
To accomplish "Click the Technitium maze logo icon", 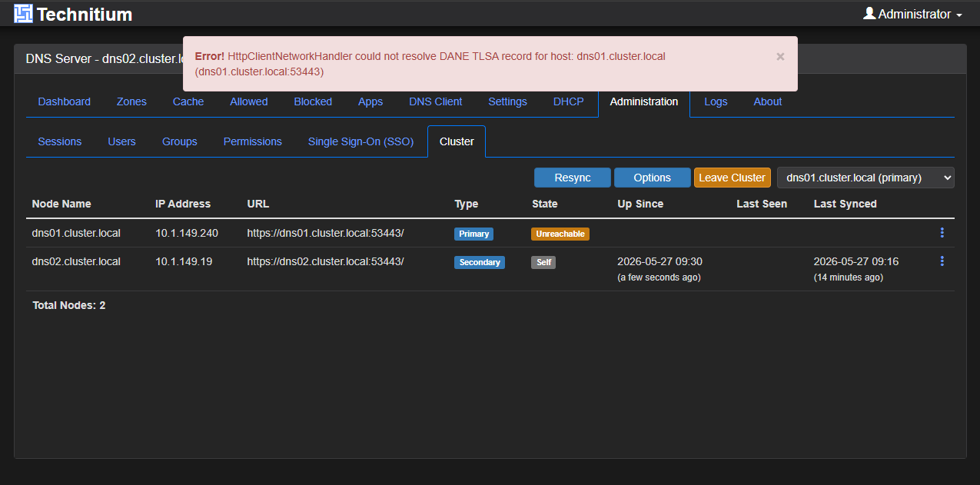I will 23,13.
